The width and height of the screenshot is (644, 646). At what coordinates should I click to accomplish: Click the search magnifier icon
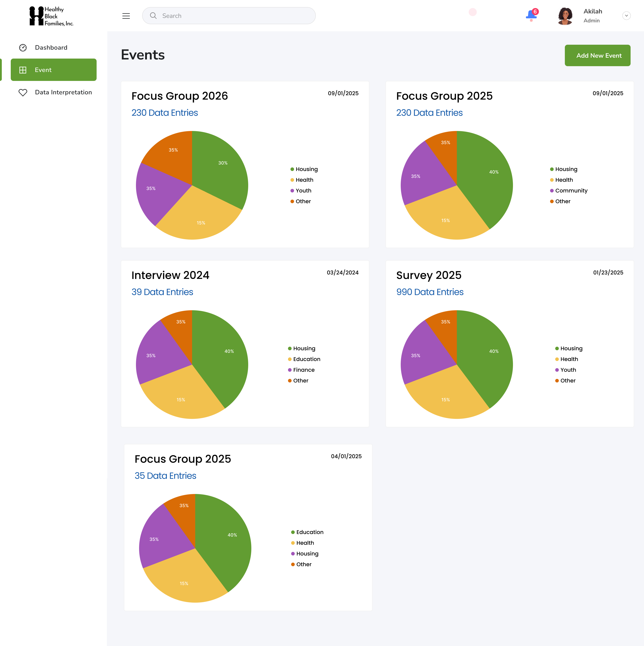[x=153, y=16]
